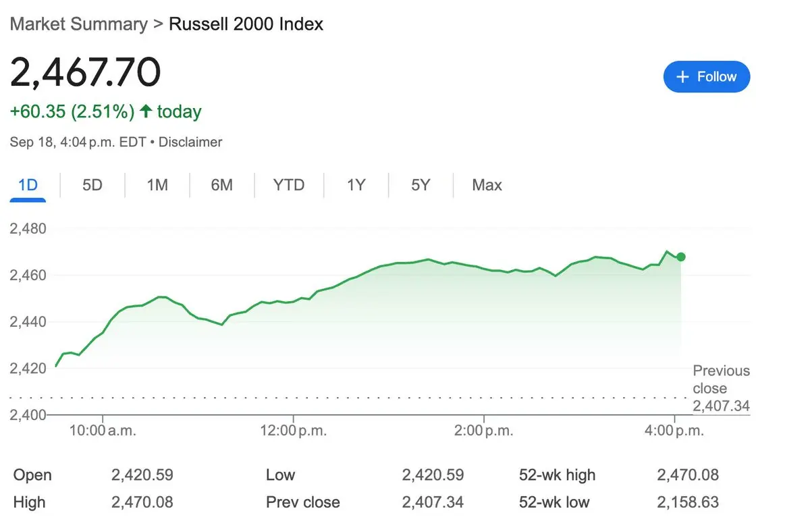
Task: Select the Max time range tab
Action: (x=487, y=185)
